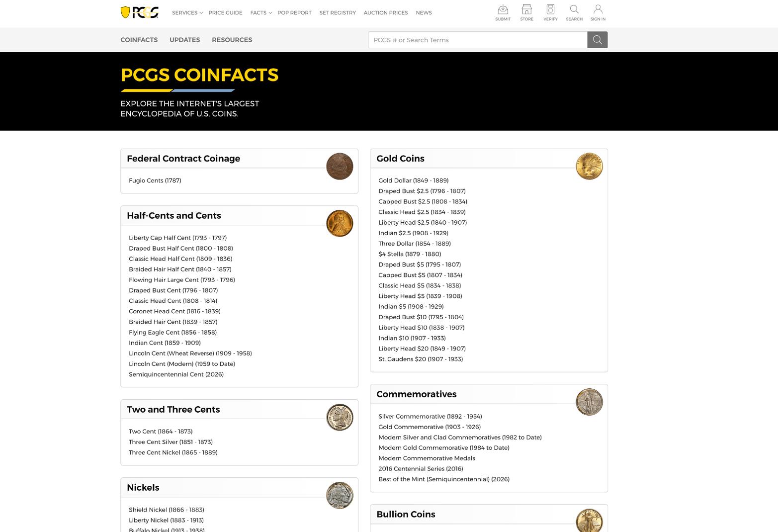The width and height of the screenshot is (778, 532).
Task: Click the Search magnifier icon in header
Action: pos(574,12)
